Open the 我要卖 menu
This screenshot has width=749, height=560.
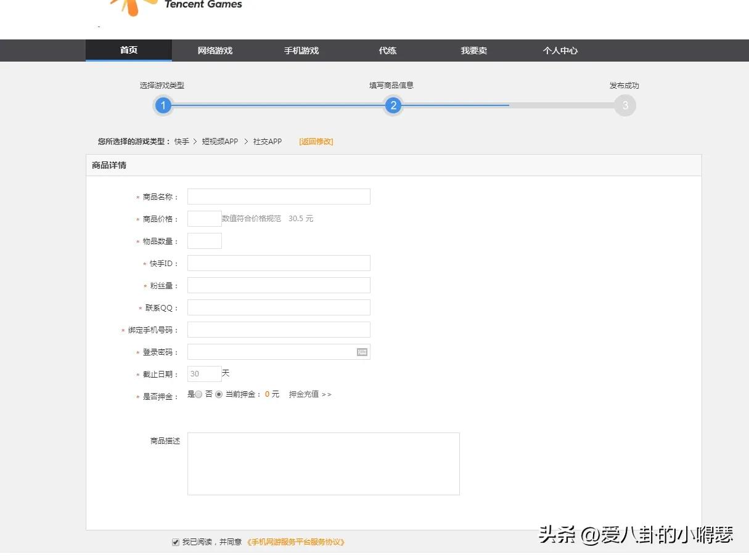coord(473,51)
